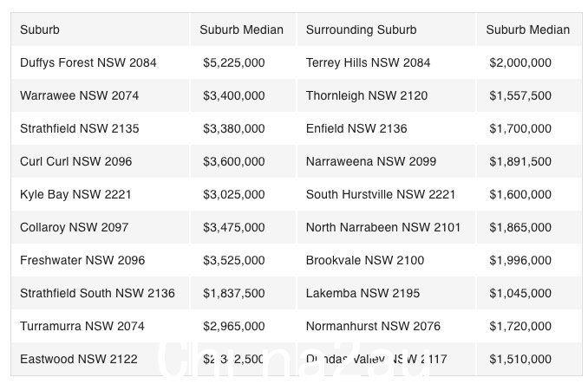Select the $1,045,000 Lakemba median

520,293
